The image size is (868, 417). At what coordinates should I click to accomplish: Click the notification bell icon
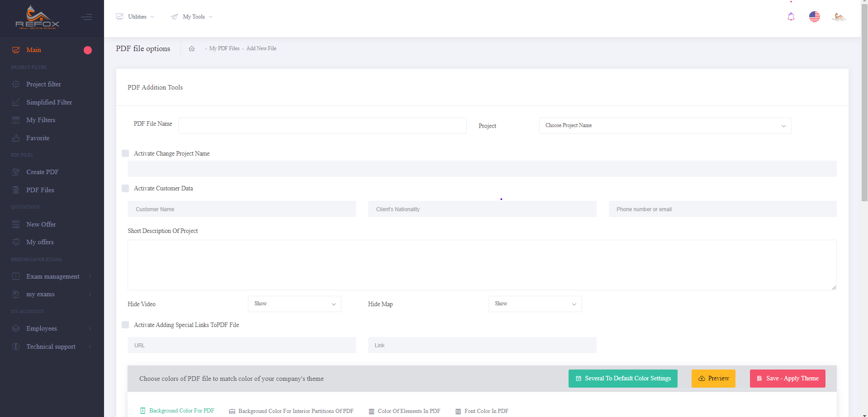point(791,17)
